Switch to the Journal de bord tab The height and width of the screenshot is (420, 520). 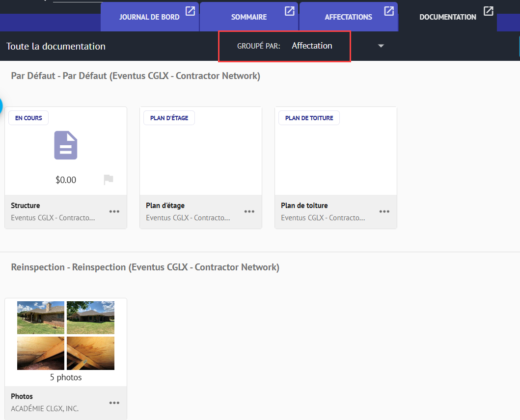click(150, 17)
